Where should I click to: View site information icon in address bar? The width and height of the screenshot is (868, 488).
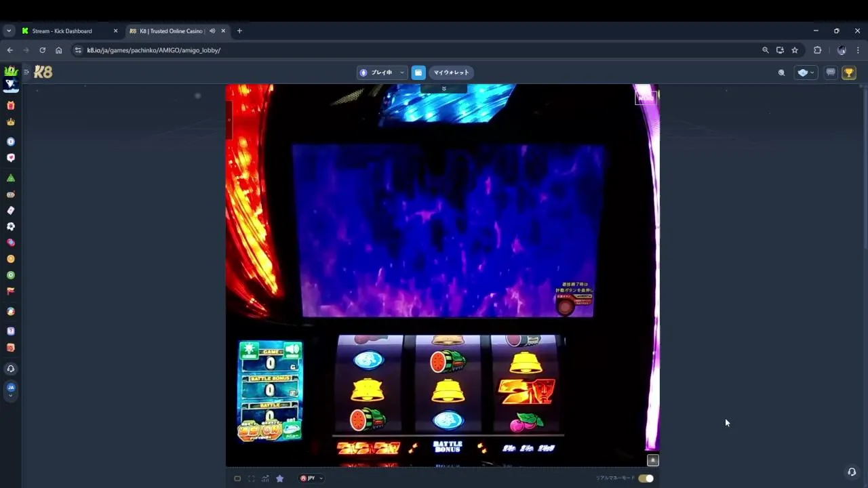pyautogui.click(x=78, y=50)
